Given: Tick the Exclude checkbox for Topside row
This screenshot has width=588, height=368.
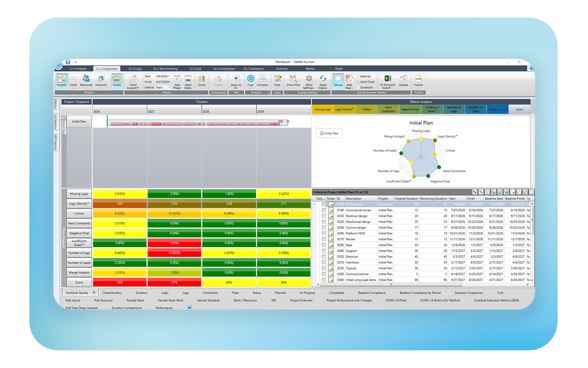Looking at the screenshot, I should (323, 268).
